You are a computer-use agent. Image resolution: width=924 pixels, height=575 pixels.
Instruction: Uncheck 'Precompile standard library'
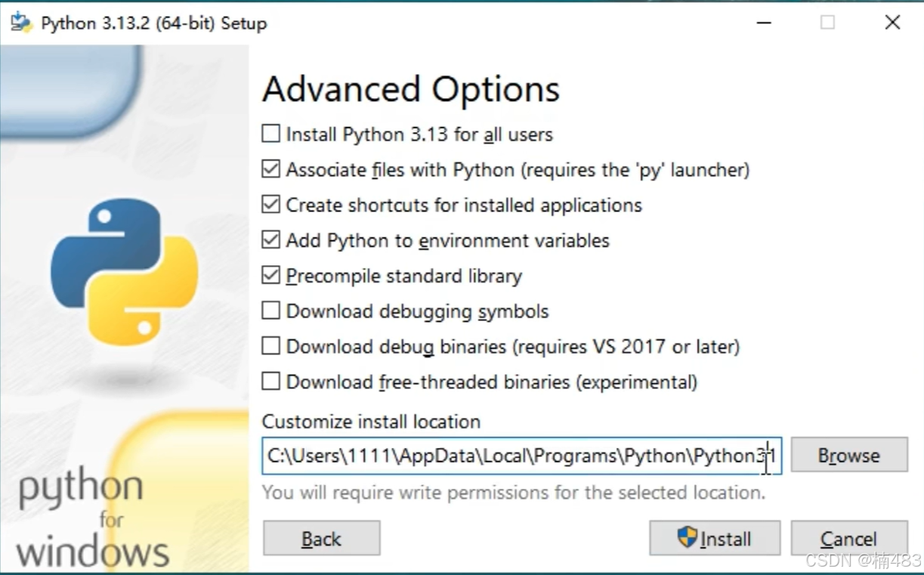point(270,275)
